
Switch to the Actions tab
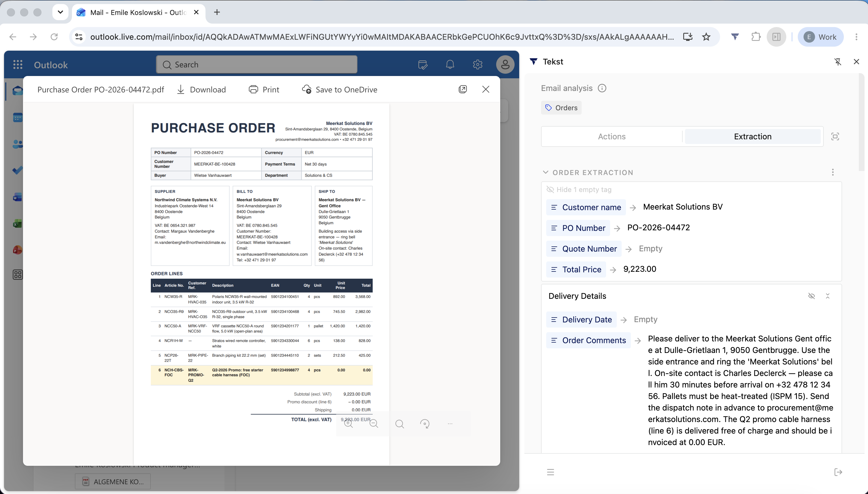point(612,136)
